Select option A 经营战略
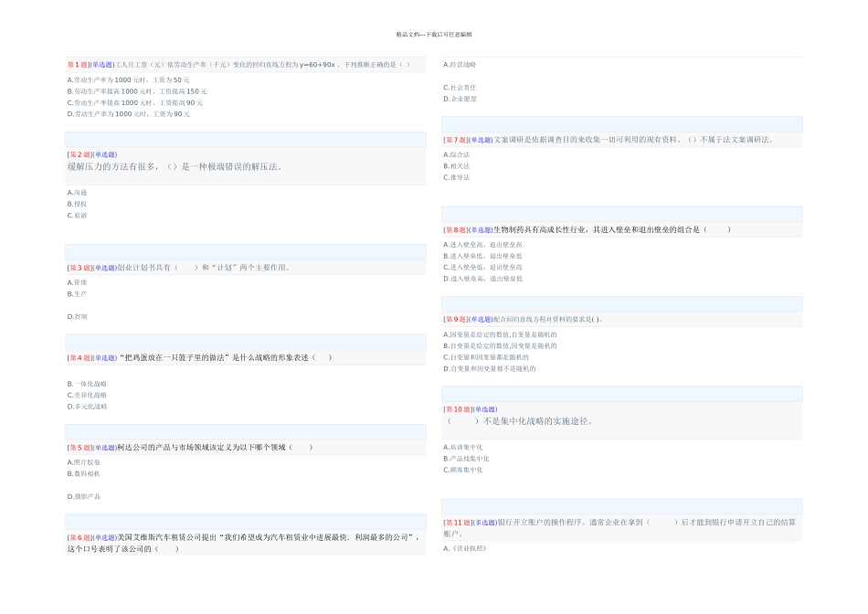The height and width of the screenshot is (614, 868). pos(460,65)
